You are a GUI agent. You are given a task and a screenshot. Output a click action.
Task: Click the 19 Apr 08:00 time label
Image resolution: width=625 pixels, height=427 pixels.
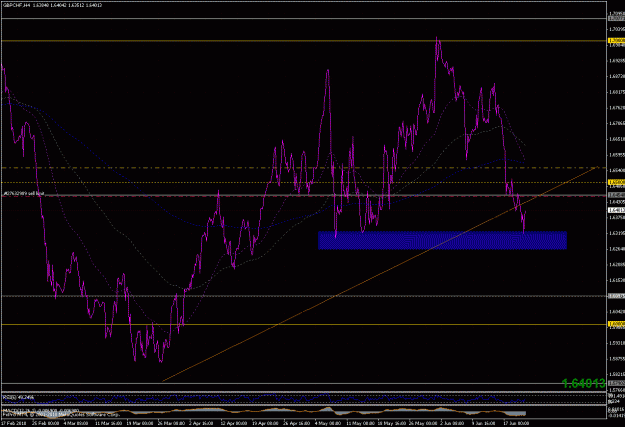click(265, 423)
